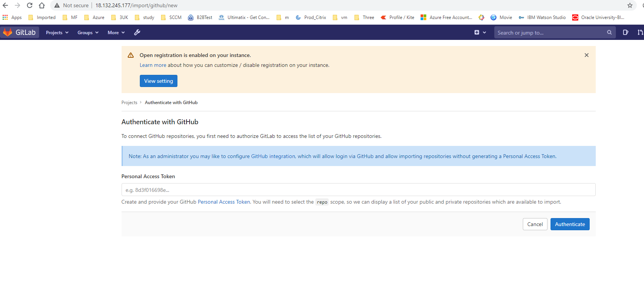Open the 3UK bookmarks folder
The width and height of the screenshot is (644, 299).
[120, 17]
